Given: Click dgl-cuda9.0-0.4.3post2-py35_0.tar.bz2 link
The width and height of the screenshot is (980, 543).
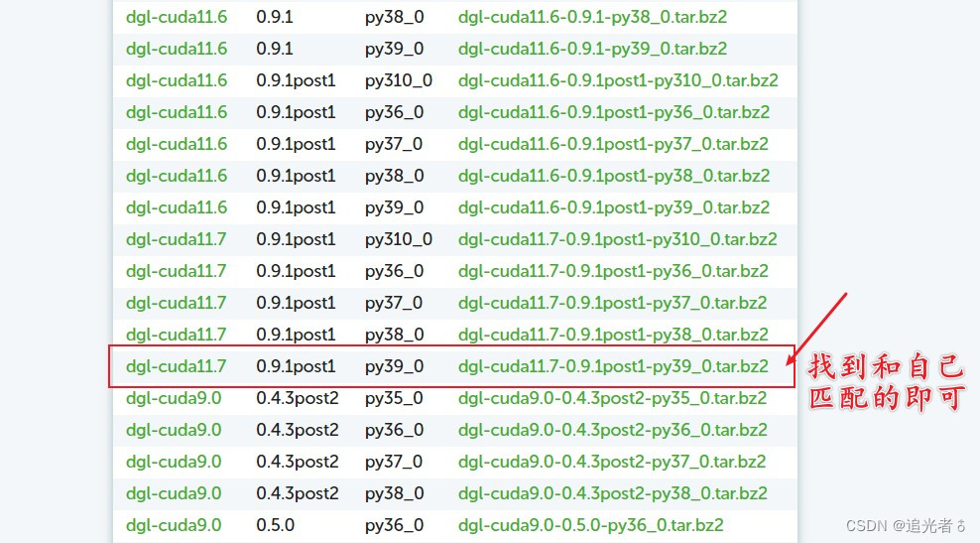Looking at the screenshot, I should tap(613, 398).
